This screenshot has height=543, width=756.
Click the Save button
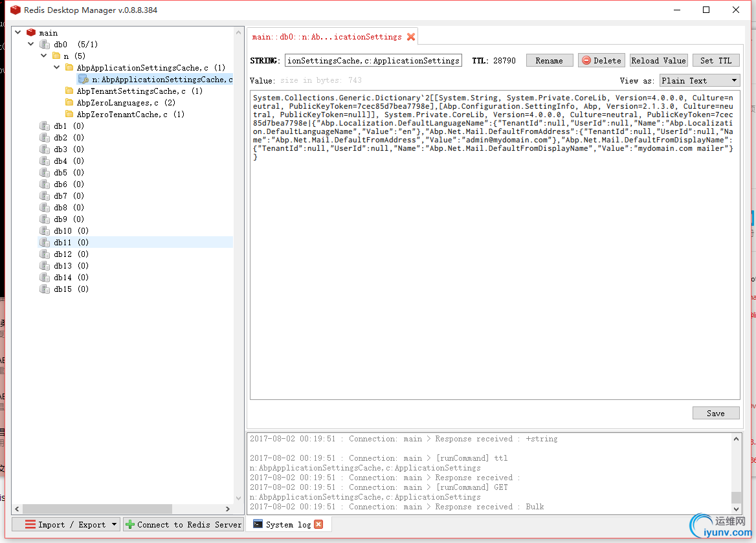(715, 413)
